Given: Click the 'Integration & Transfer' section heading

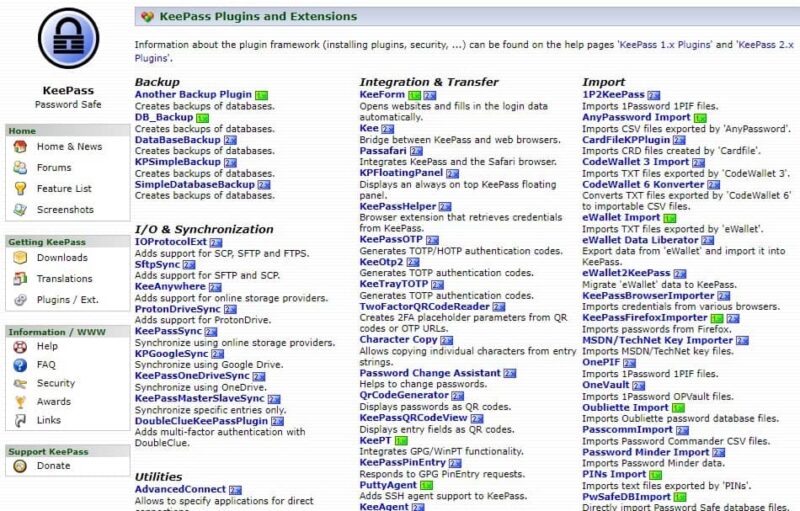Looking at the screenshot, I should 429,82.
